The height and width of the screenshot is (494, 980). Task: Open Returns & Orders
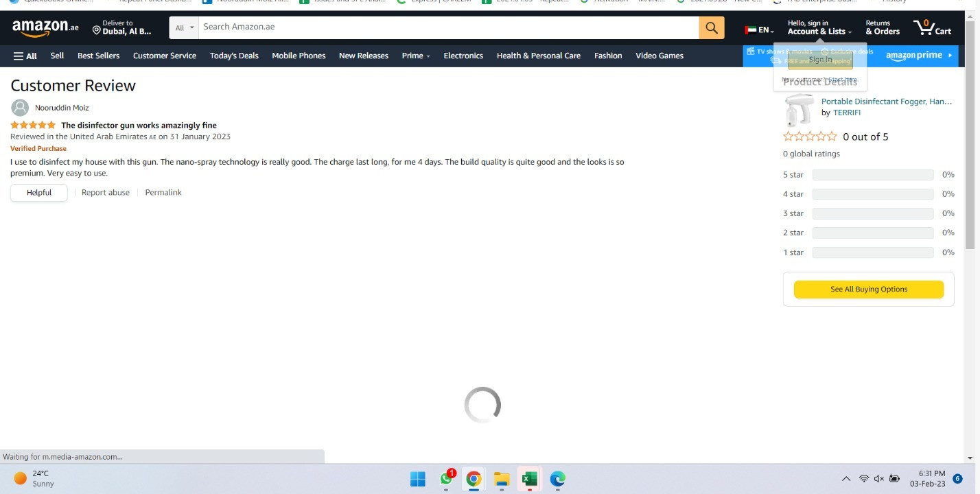tap(883, 27)
